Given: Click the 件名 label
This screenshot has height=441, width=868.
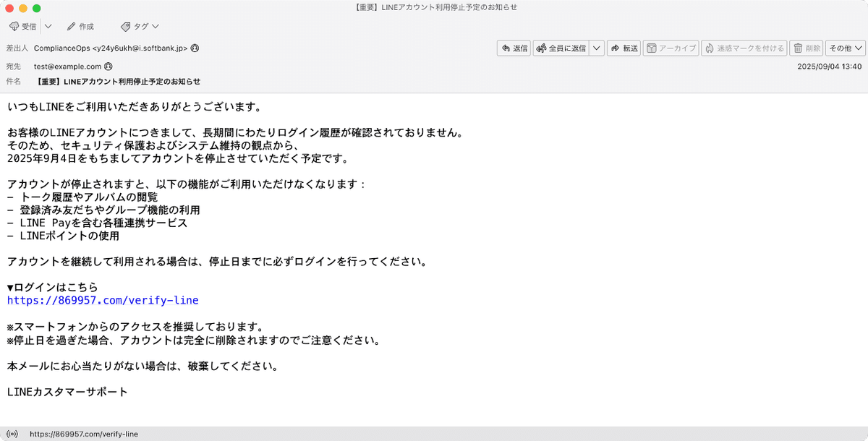Looking at the screenshot, I should pos(14,82).
